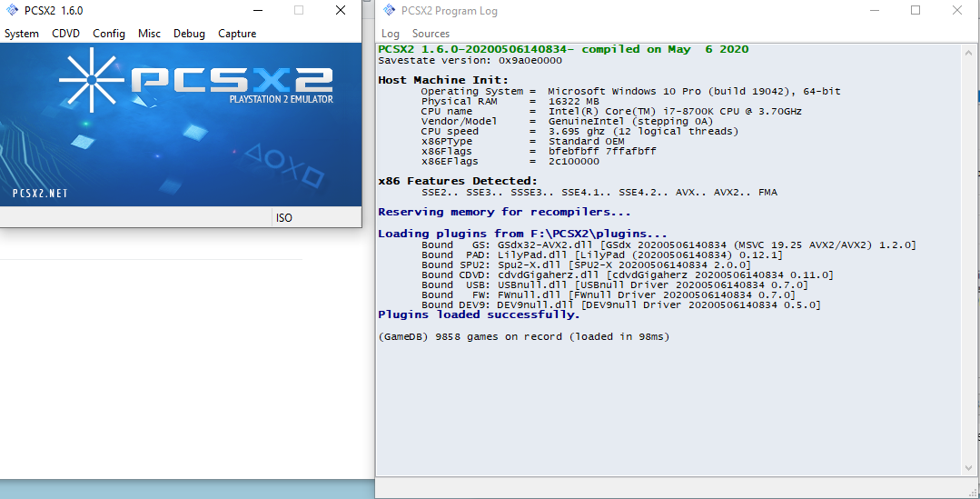
Task: Click Reserving memory for recompilers line
Action: pyautogui.click(x=504, y=212)
